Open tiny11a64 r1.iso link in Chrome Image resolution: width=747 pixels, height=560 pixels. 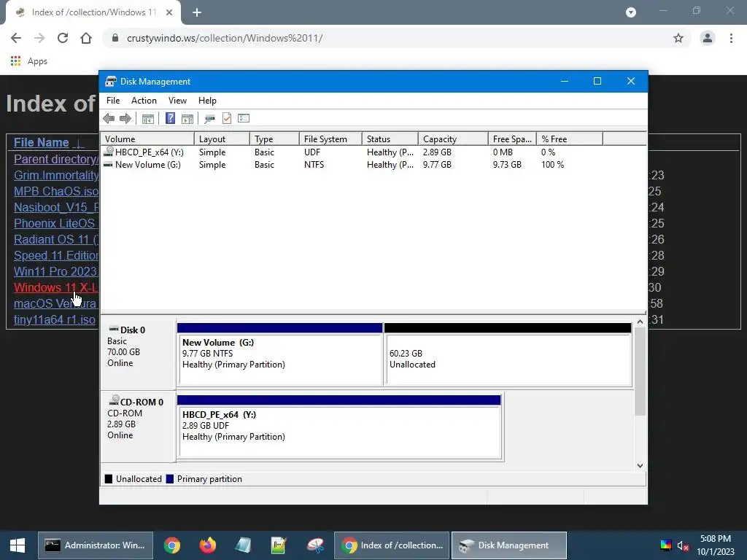(55, 319)
